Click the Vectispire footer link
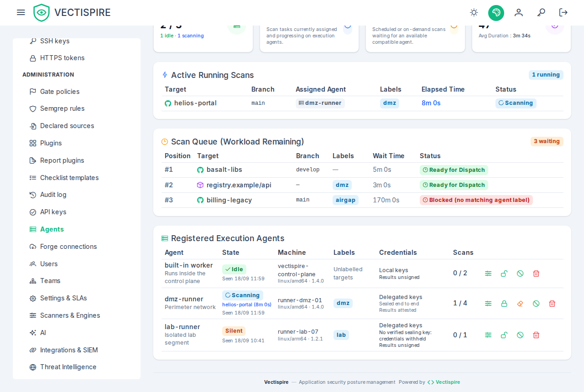 point(443,382)
